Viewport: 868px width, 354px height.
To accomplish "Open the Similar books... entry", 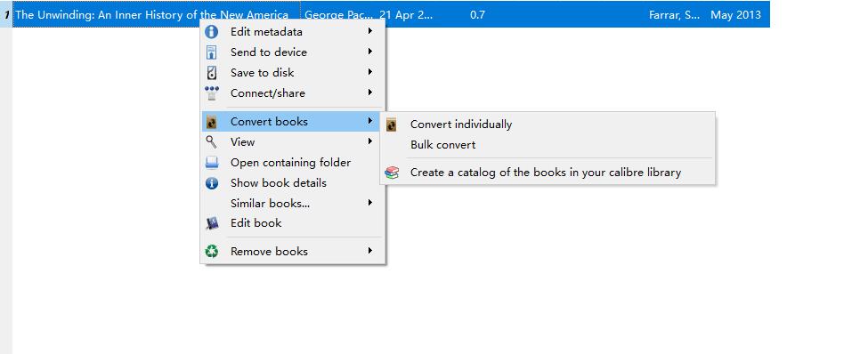I will (292, 204).
